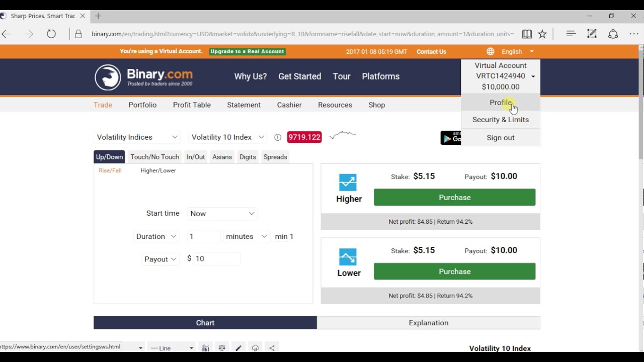644x362 pixels.
Task: Click the Payout amount input field
Action: (217, 259)
